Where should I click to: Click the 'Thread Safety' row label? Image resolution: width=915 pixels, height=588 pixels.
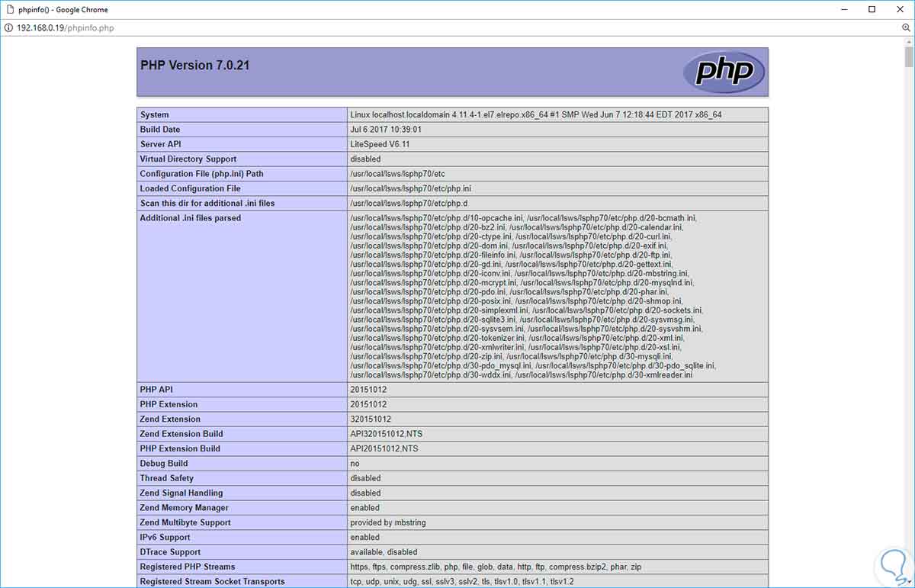tap(166, 478)
